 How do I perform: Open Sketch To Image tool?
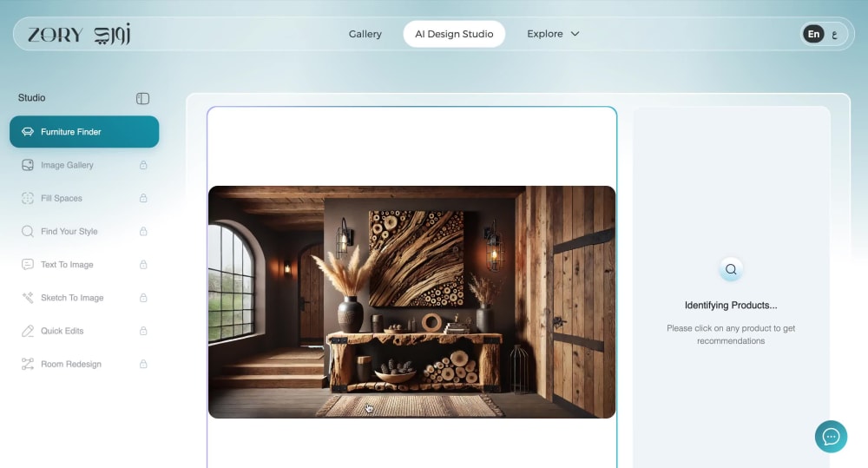pos(84,298)
